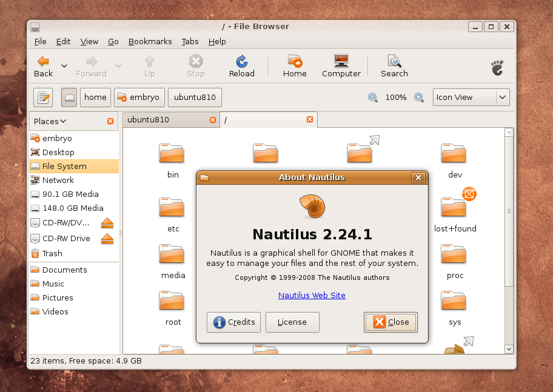Open the Edit menu

coord(63,42)
